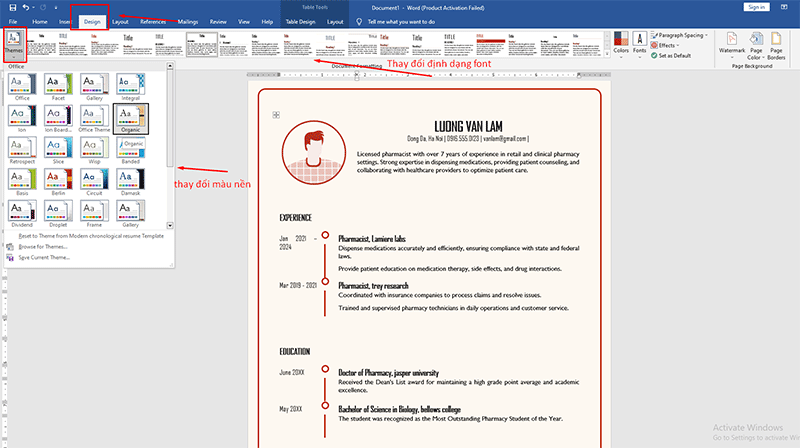Open Customize Quick Access Toolbar arrow
This screenshot has width=800, height=448.
coord(56,8)
